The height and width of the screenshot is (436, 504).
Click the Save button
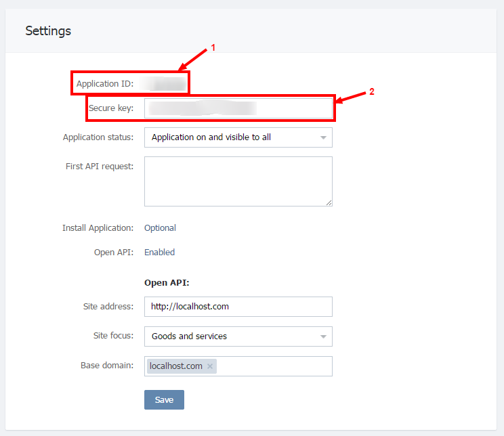click(x=164, y=399)
